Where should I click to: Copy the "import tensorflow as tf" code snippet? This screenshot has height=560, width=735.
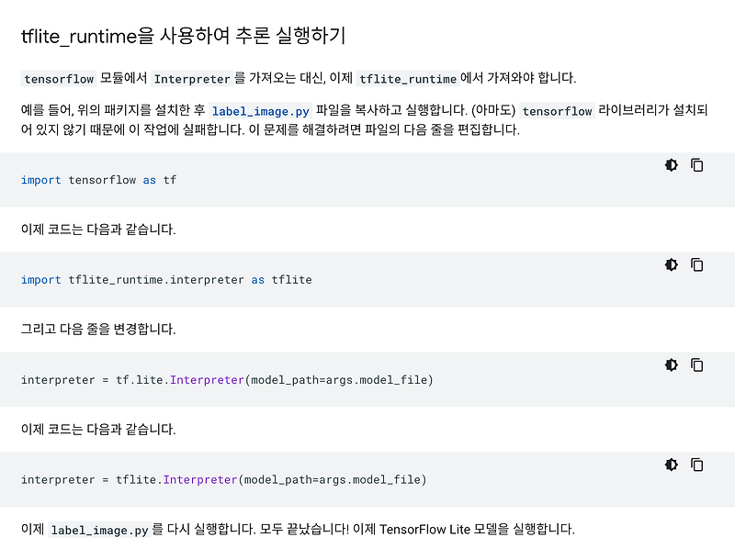[697, 164]
